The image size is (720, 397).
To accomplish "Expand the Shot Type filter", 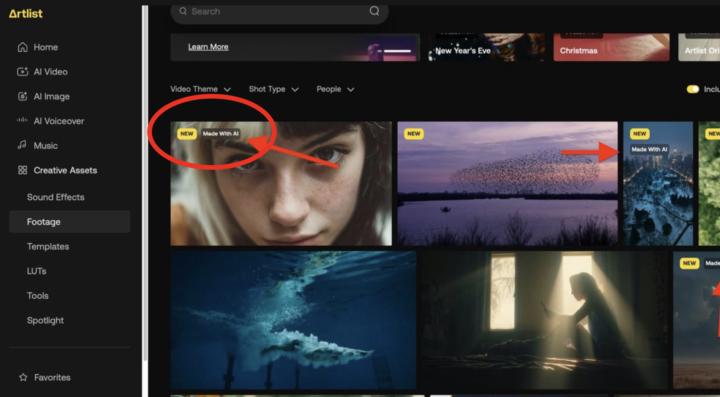I will [x=274, y=89].
